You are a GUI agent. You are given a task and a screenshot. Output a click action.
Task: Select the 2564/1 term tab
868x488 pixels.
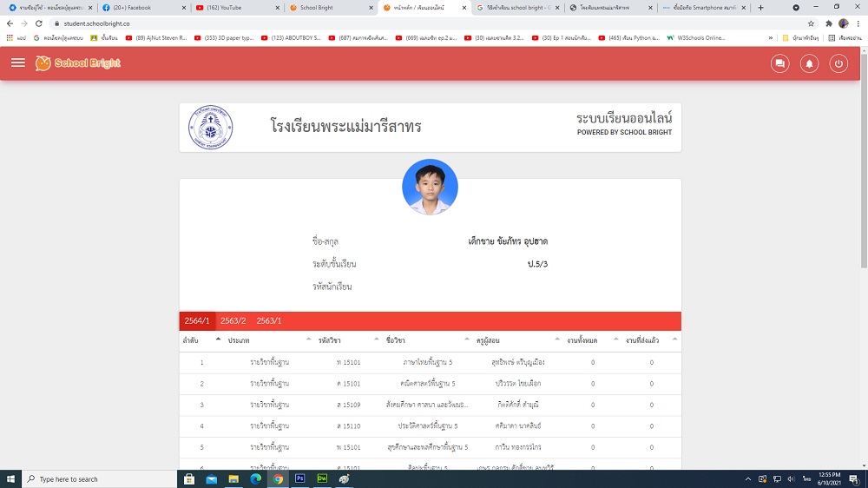pyautogui.click(x=197, y=320)
